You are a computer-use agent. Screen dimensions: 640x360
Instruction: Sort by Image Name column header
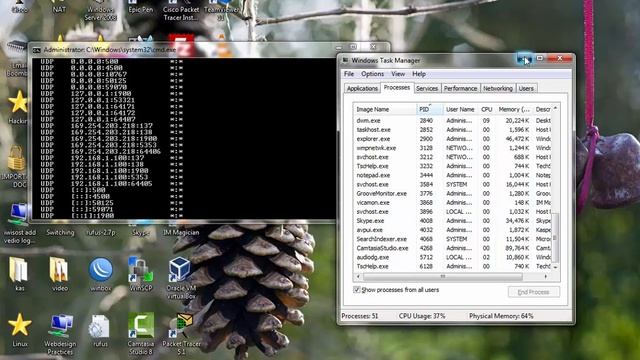coord(384,109)
